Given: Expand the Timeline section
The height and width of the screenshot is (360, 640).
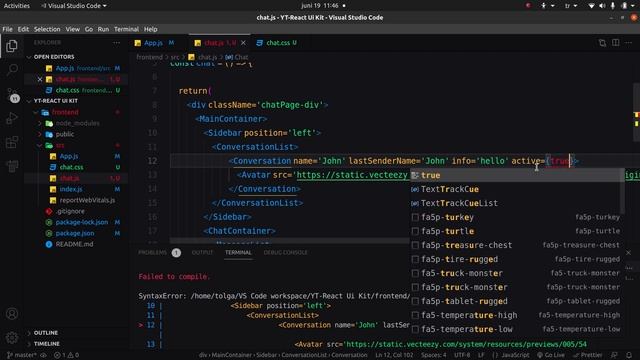Looking at the screenshot, I should (x=47, y=344).
